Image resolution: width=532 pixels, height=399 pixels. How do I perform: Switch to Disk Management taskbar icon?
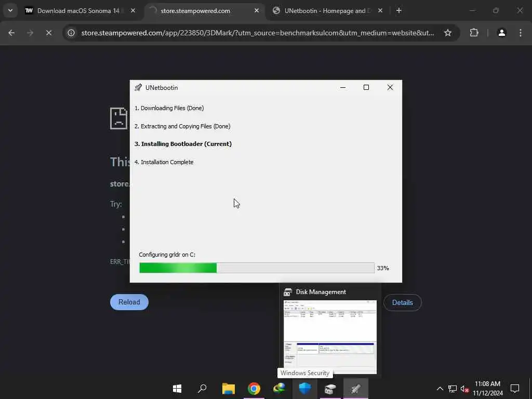coord(330,389)
